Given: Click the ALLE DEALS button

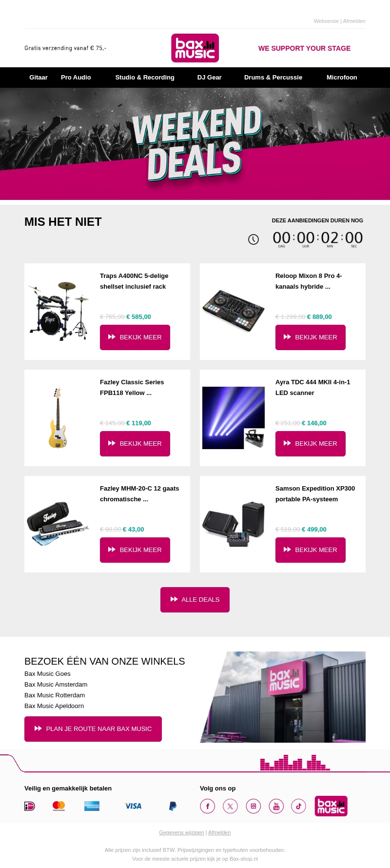Looking at the screenshot, I should point(195,599).
